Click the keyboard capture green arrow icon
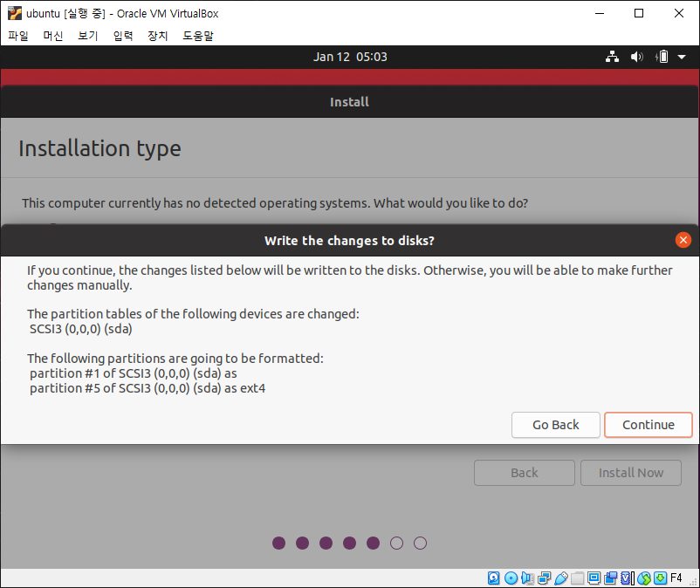 tap(660, 578)
